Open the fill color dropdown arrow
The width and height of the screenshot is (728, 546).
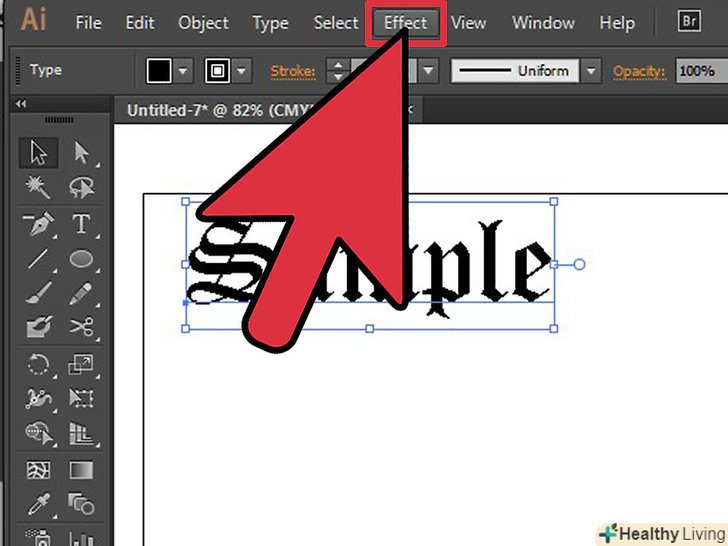[x=183, y=71]
